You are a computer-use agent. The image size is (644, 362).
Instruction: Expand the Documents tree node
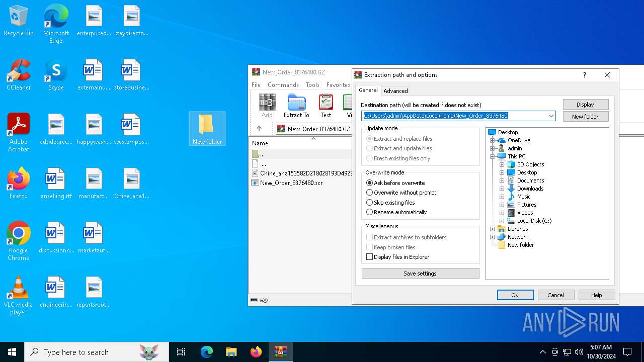(x=502, y=180)
